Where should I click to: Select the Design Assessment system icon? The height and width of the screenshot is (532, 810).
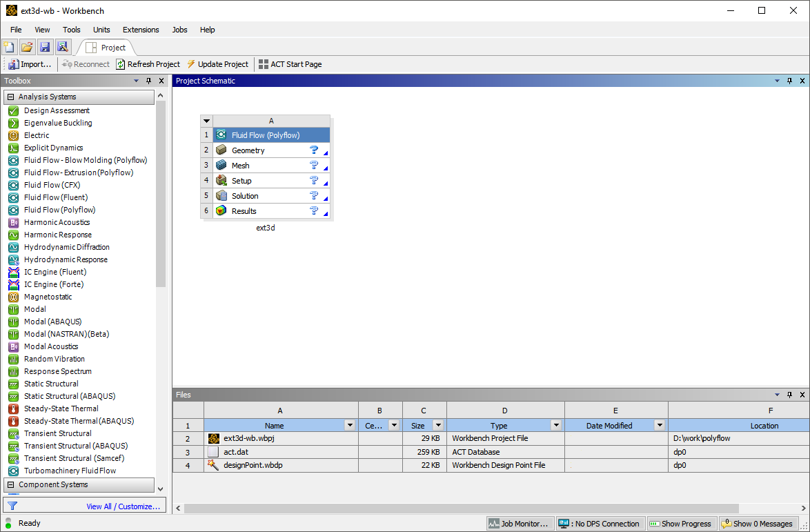point(14,110)
